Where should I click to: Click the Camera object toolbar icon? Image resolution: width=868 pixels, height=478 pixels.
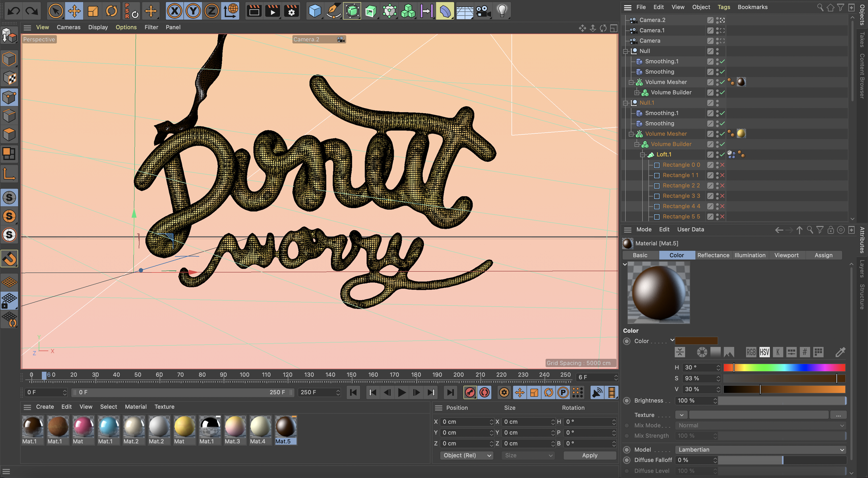[x=483, y=11]
